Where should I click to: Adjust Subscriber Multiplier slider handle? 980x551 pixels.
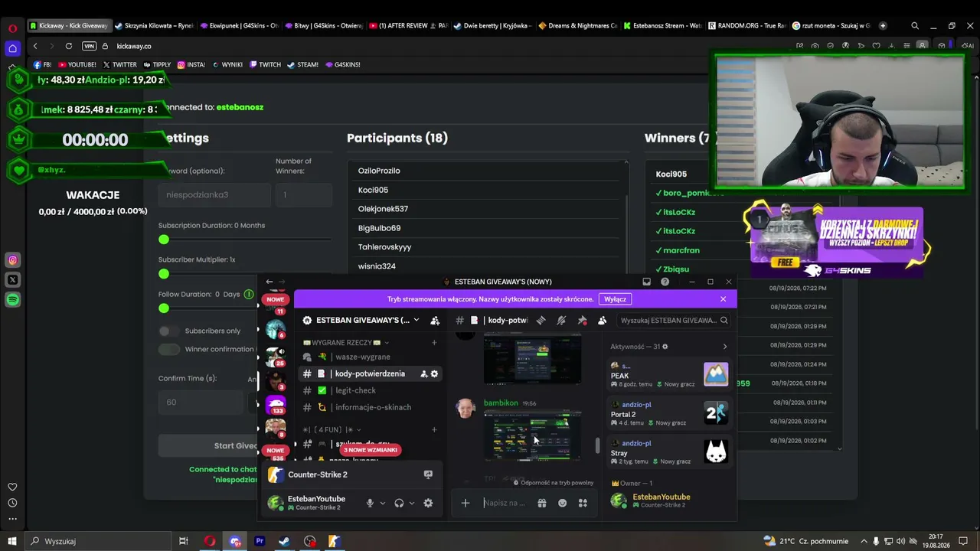point(164,274)
